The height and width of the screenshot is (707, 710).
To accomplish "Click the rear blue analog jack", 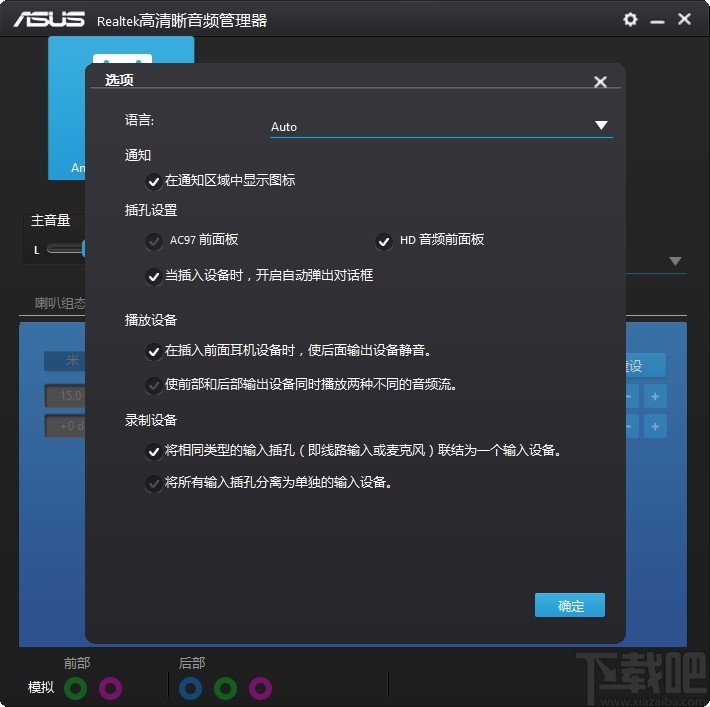I will 191,688.
